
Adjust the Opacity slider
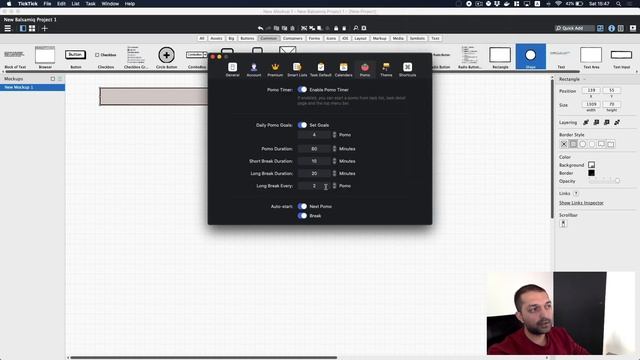pos(604,181)
